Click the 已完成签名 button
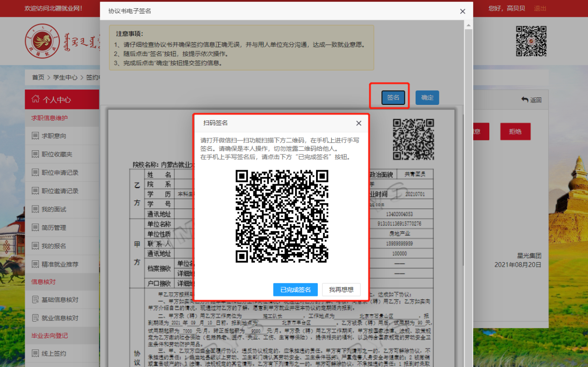 coord(295,290)
